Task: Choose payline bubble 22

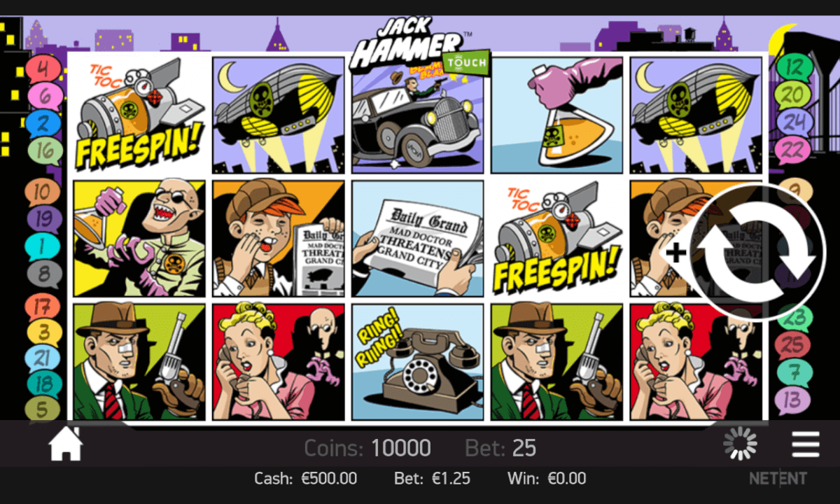Action: click(793, 150)
